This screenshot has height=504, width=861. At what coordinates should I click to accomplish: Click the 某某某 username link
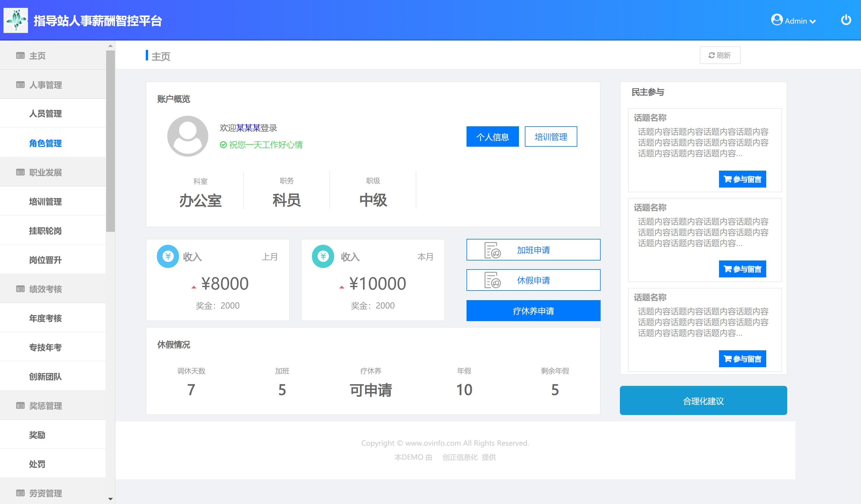click(248, 128)
